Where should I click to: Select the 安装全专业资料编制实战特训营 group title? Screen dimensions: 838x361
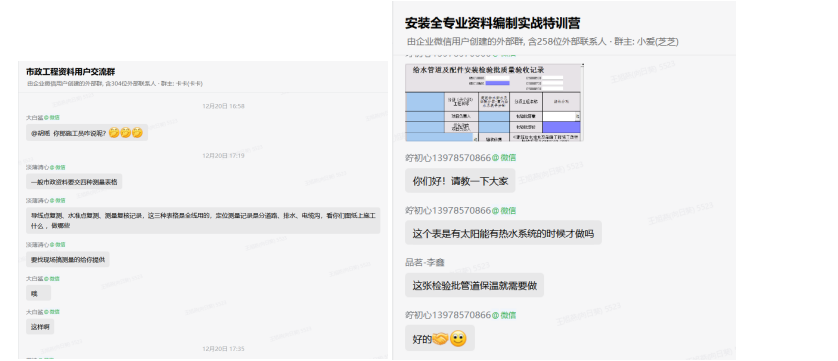pyautogui.click(x=493, y=23)
